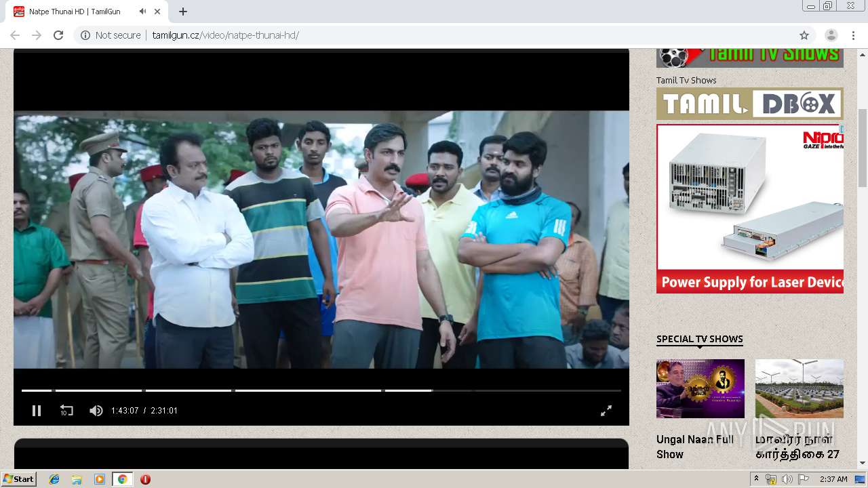Open the Tamil DBox banner
The image size is (868, 488).
tap(750, 104)
